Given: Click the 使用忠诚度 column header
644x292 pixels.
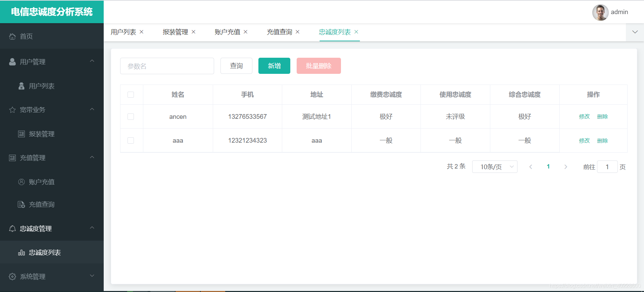Looking at the screenshot, I should (x=455, y=95).
